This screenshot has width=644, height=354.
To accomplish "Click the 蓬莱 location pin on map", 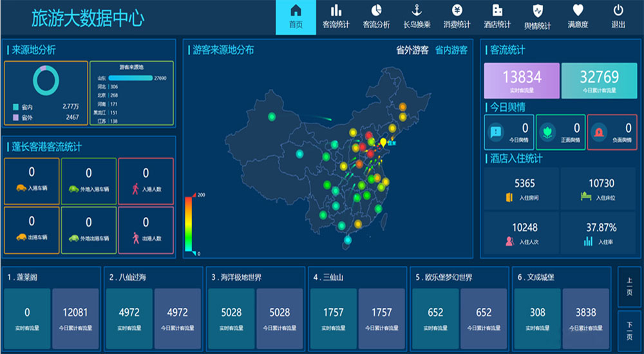I will pyautogui.click(x=383, y=142).
